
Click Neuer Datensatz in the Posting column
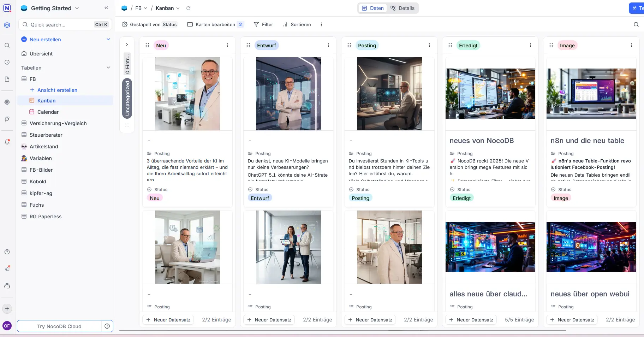(x=370, y=320)
